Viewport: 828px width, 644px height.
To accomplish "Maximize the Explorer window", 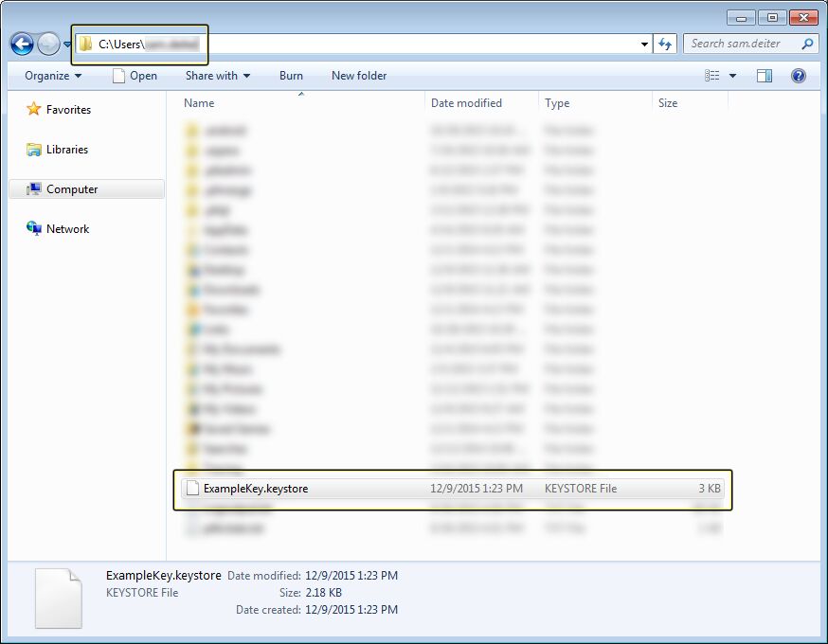I will coord(772,17).
